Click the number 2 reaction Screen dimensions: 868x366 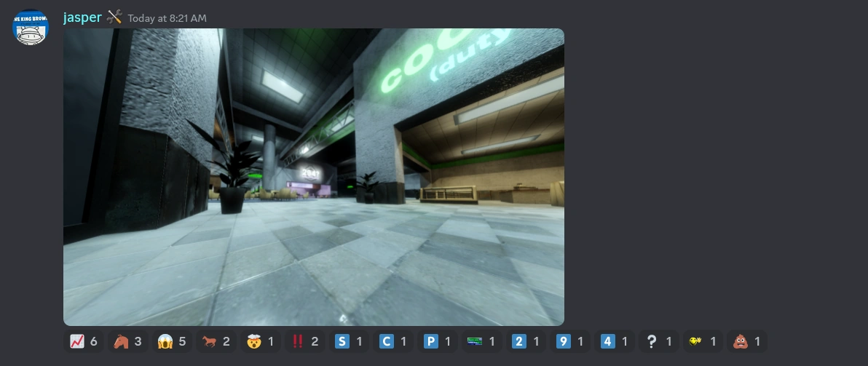coord(526,342)
